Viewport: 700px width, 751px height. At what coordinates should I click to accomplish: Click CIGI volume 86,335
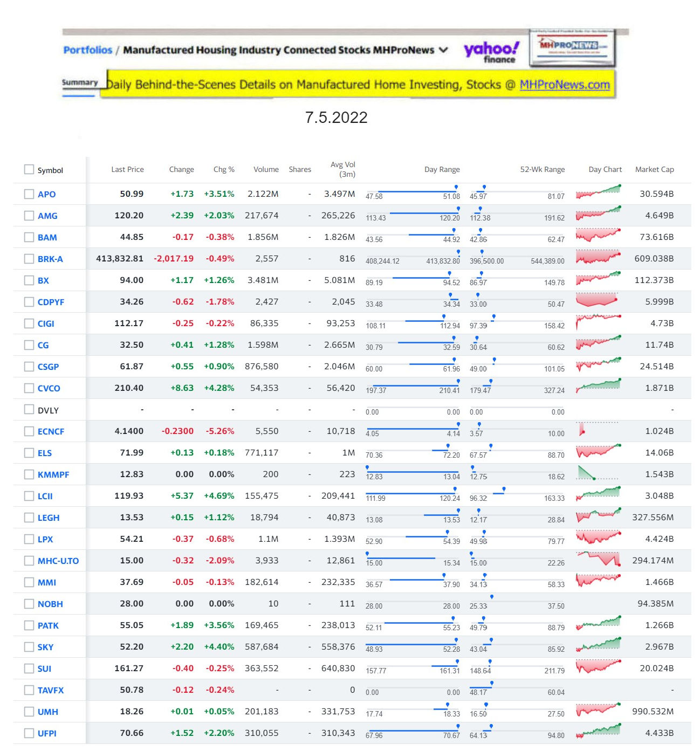click(x=264, y=323)
